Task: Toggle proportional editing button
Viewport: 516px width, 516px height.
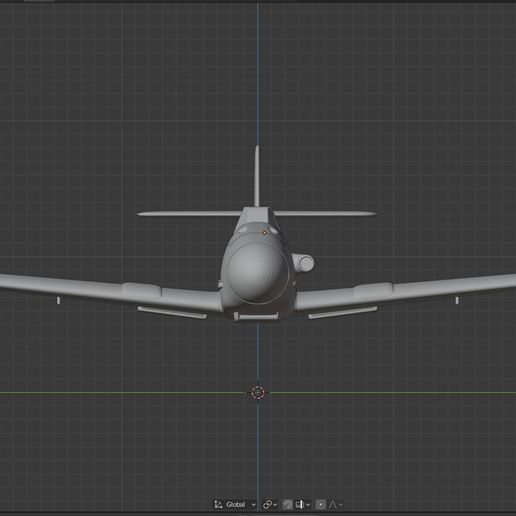Action: 321,504
